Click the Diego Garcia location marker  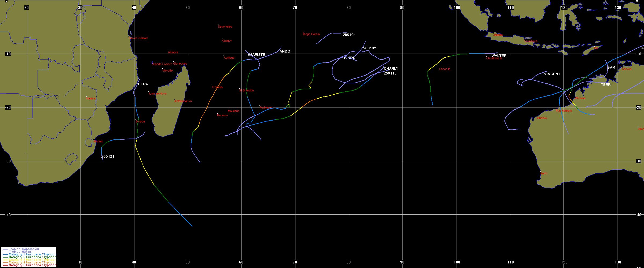click(x=303, y=32)
